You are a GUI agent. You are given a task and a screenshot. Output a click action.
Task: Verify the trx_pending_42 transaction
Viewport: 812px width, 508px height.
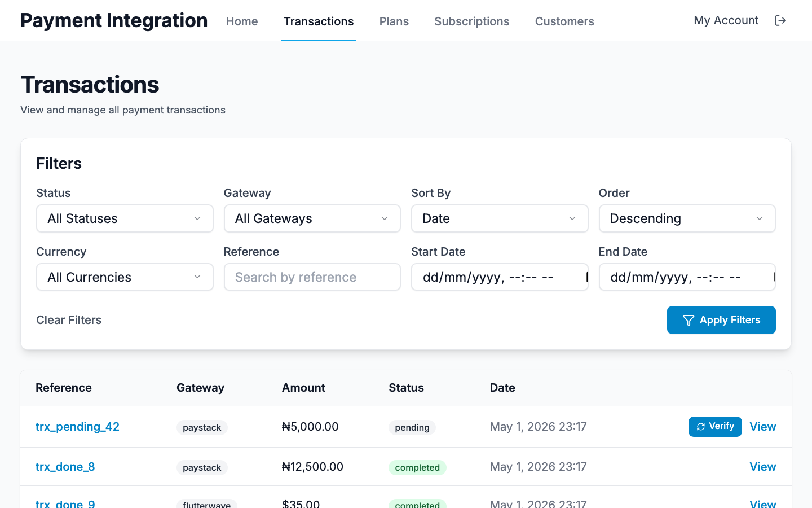pyautogui.click(x=715, y=427)
